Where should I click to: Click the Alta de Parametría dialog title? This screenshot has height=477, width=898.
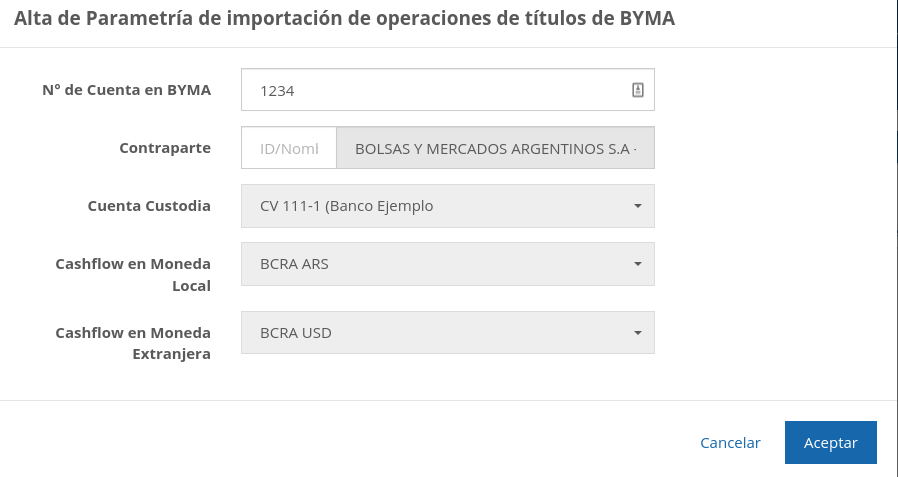[x=344, y=19]
